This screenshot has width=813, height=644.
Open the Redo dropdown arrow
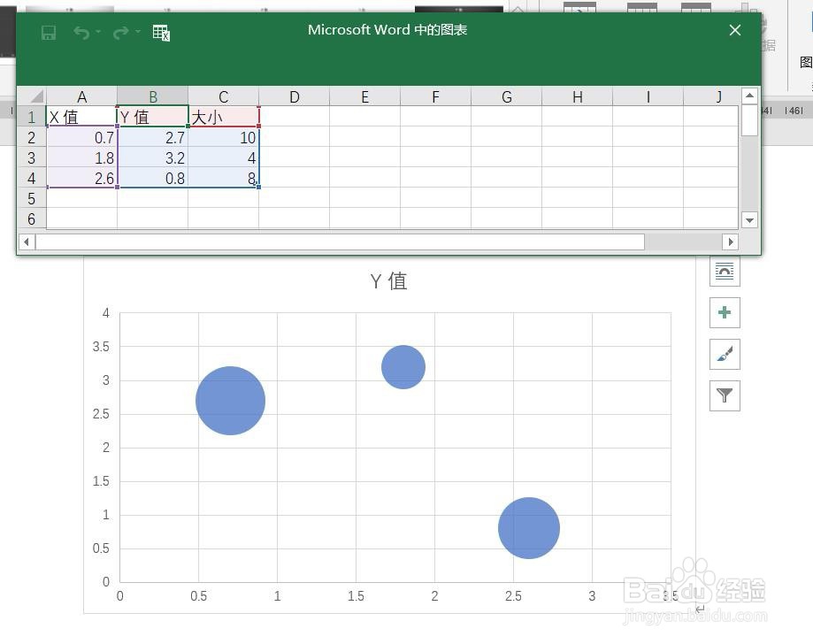[x=137, y=32]
